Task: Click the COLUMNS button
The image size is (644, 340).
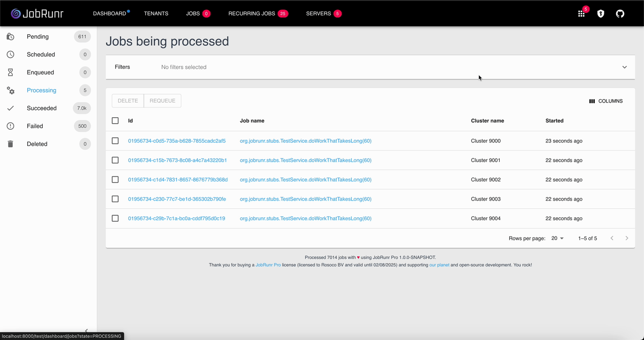Action: [606, 101]
